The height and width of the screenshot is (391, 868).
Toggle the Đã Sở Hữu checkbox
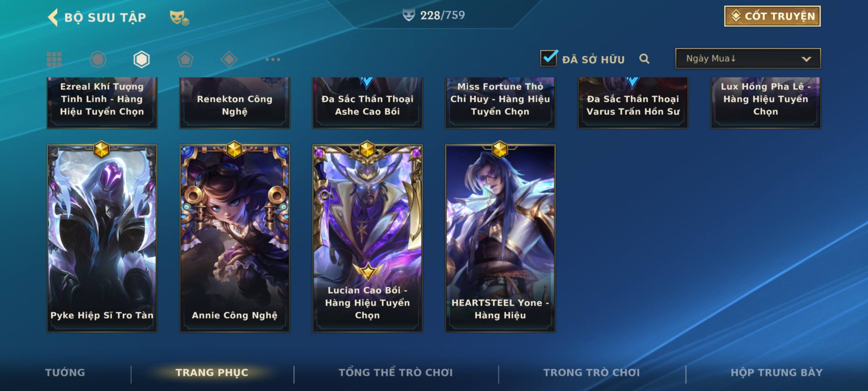coord(549,58)
